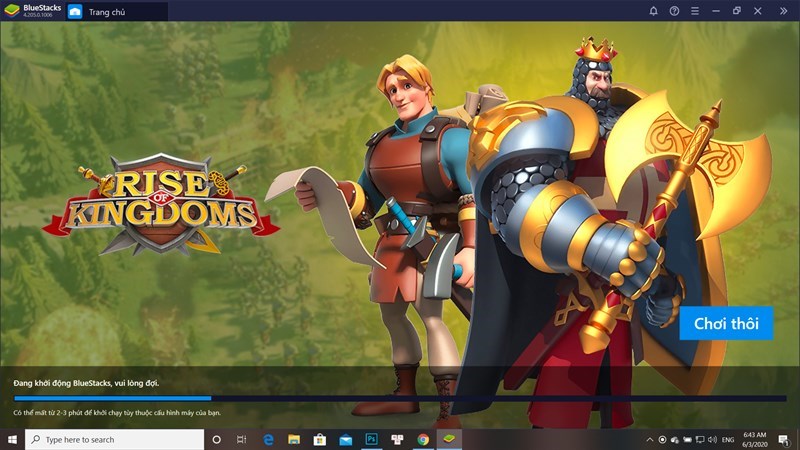This screenshot has height=450, width=800.
Task: Open network status tray icon
Action: click(700, 439)
